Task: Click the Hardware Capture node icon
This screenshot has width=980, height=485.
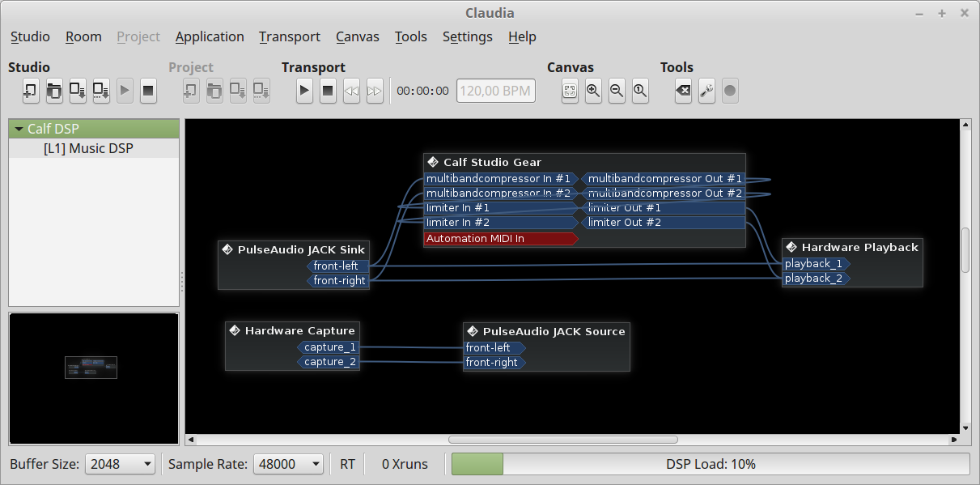Action: pyautogui.click(x=235, y=330)
